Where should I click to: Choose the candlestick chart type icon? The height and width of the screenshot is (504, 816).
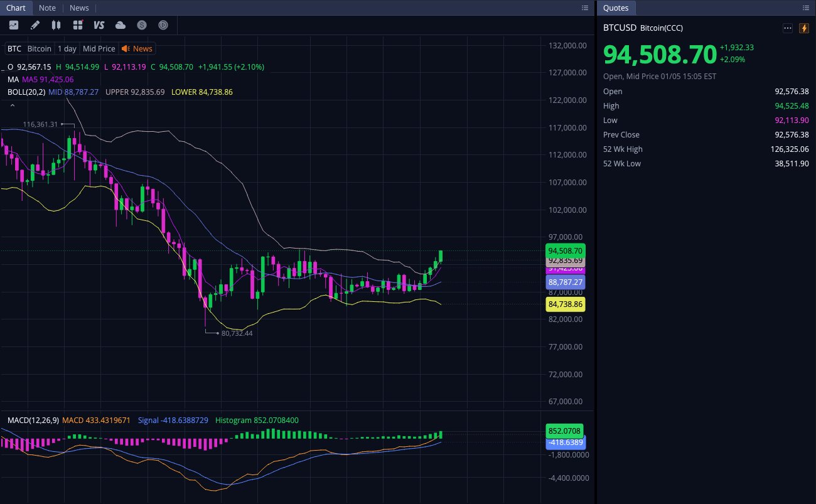[56, 25]
